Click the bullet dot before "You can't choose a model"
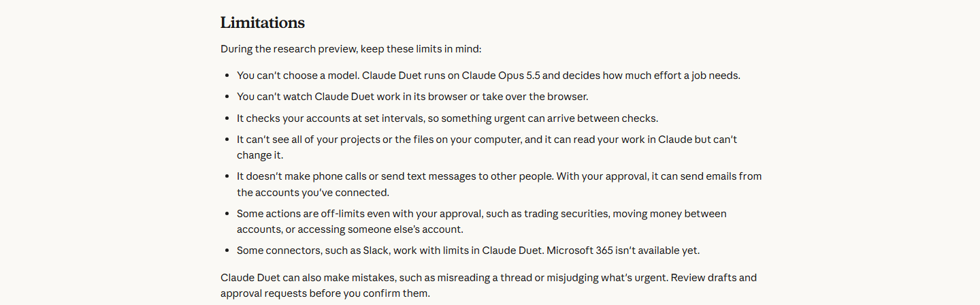Image resolution: width=980 pixels, height=305 pixels. (227, 76)
